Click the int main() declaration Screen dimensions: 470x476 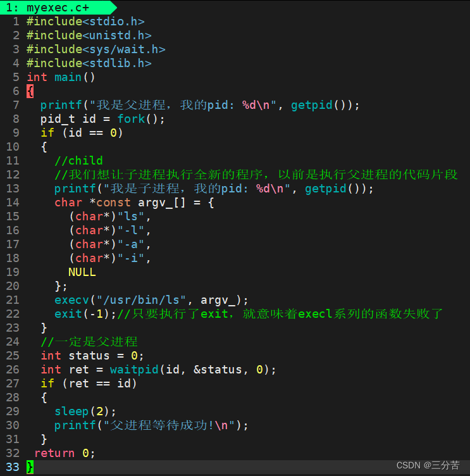point(61,77)
